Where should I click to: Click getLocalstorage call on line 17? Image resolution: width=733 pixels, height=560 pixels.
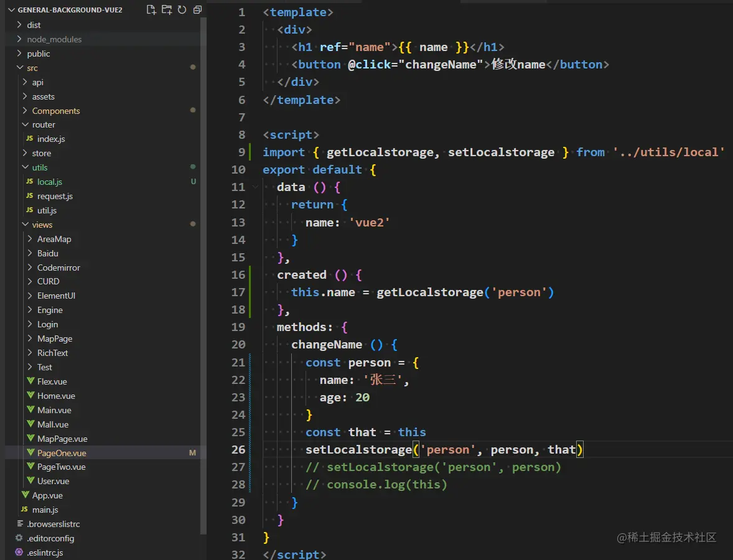click(429, 292)
